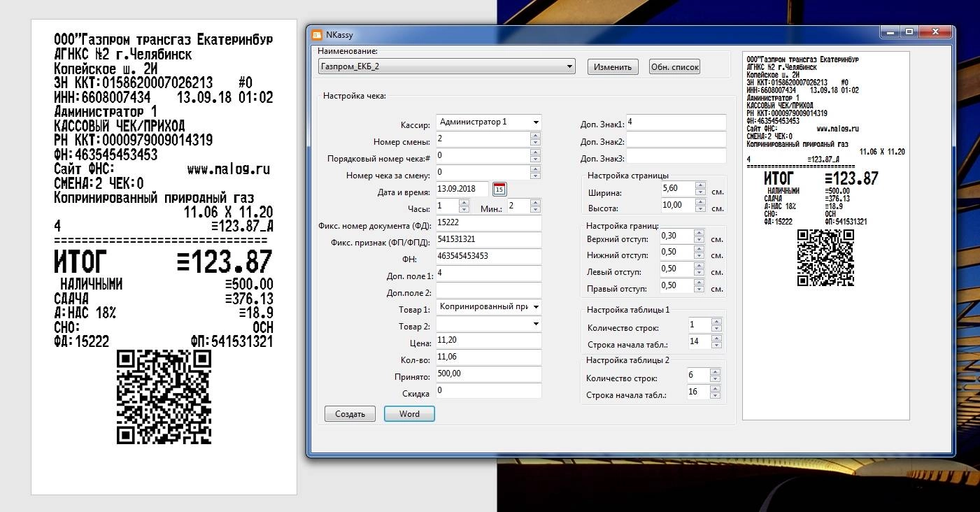The image size is (980, 512).
Task: Click the Word export button
Action: [409, 413]
